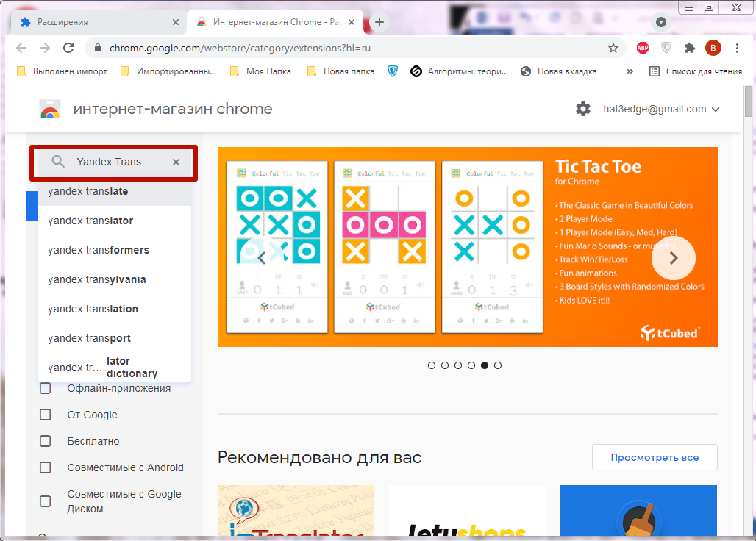Click the magnifier search icon
The height and width of the screenshot is (541, 756).
point(58,162)
